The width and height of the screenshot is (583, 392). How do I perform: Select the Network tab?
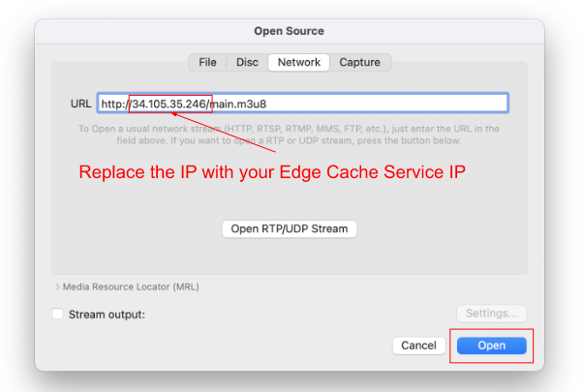tap(298, 62)
